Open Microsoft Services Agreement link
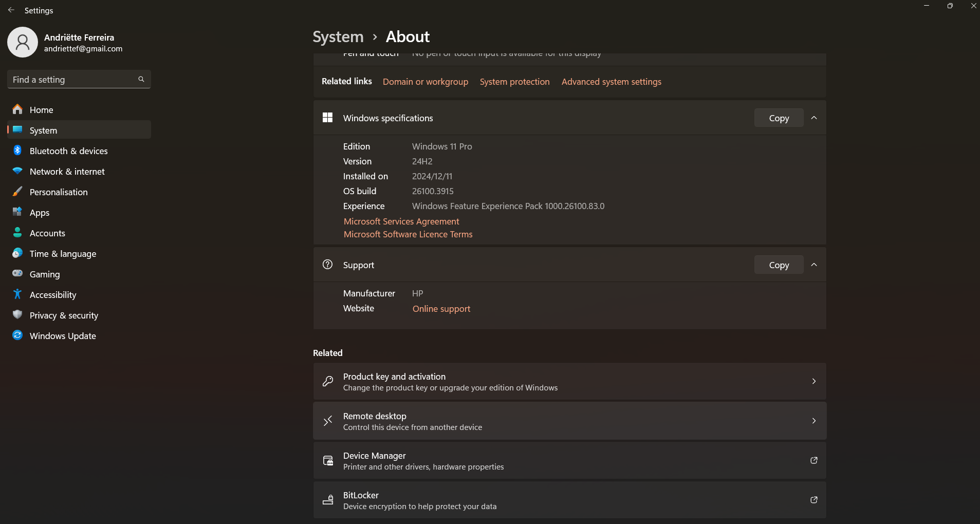This screenshot has width=980, height=524. [401, 221]
